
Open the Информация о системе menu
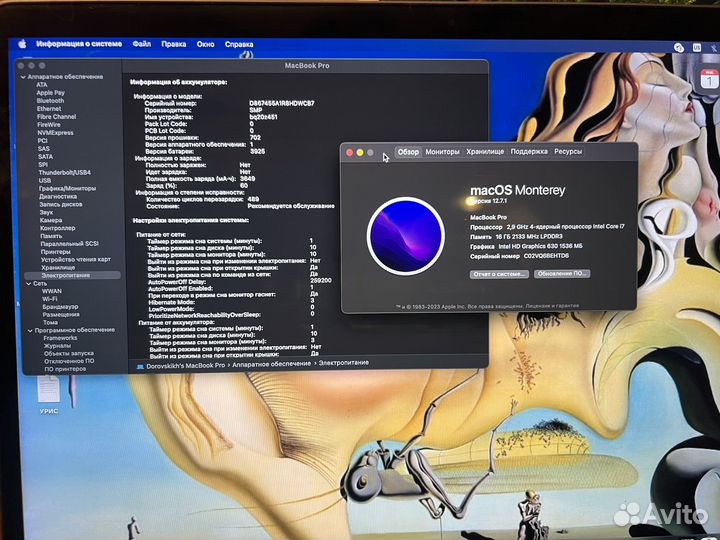tap(79, 44)
